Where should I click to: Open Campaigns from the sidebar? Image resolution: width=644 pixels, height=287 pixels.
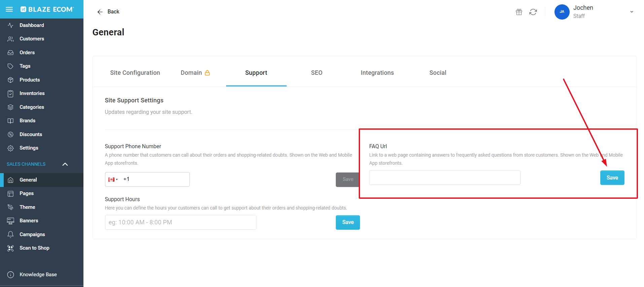click(x=32, y=234)
